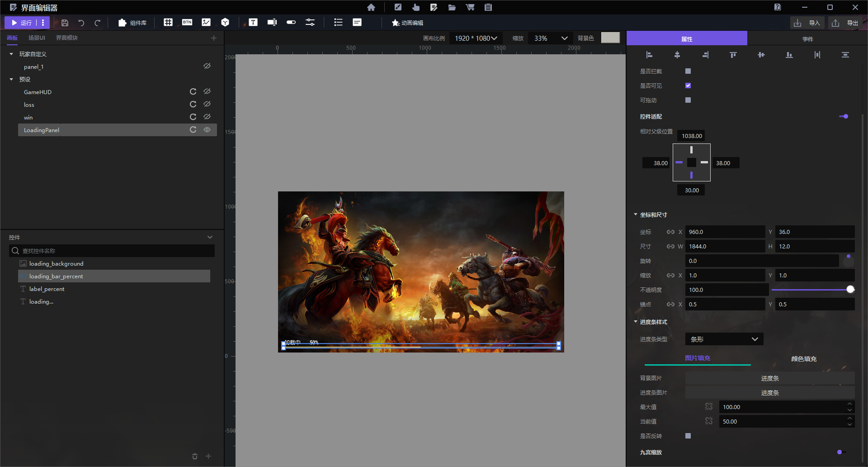Switch to the 属性 properties tab
The height and width of the screenshot is (467, 868).
tap(687, 38)
